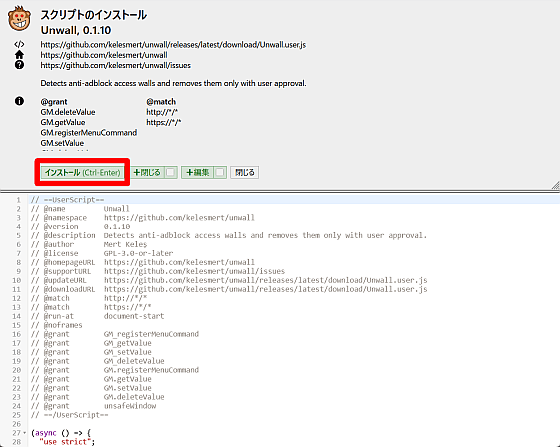Click GM.setValue in the grant list

[62, 143]
